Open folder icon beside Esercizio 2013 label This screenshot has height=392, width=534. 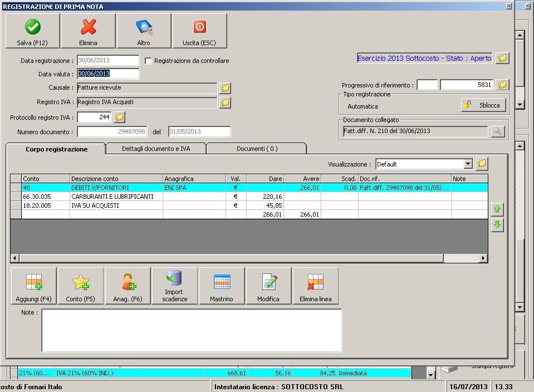point(502,58)
